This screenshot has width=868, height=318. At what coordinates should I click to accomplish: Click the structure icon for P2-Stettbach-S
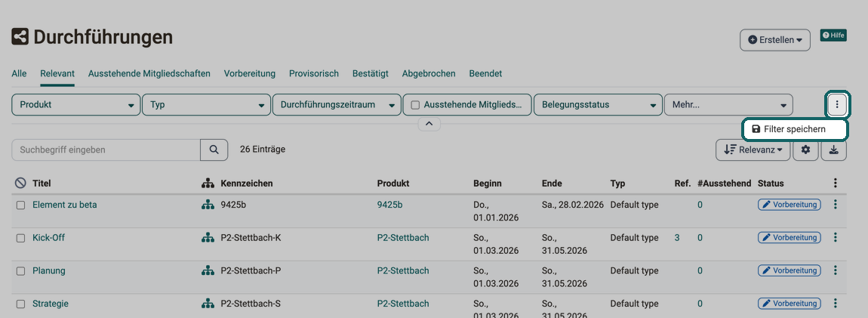pos(208,304)
